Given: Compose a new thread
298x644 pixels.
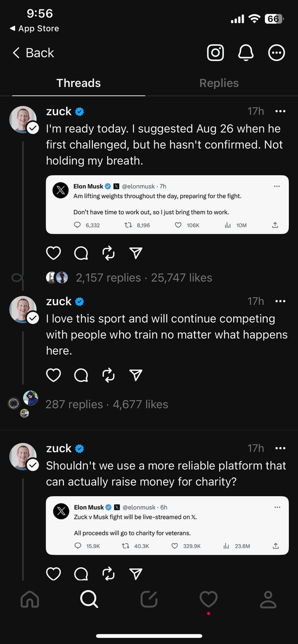Looking at the screenshot, I should [149, 599].
